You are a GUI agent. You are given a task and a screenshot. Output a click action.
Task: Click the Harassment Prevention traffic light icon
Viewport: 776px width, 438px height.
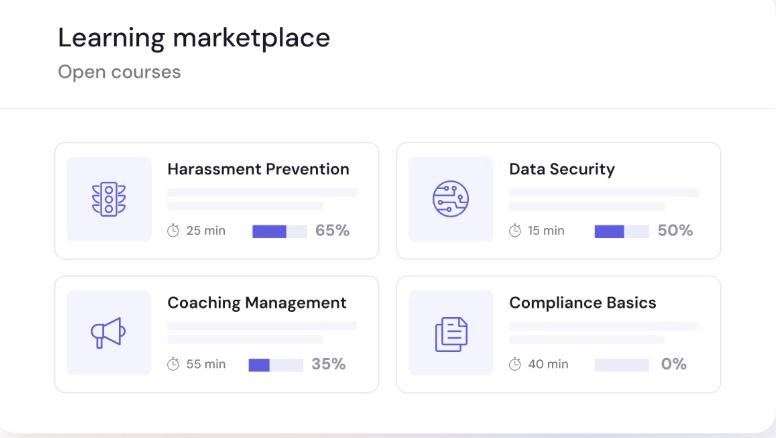click(x=109, y=200)
